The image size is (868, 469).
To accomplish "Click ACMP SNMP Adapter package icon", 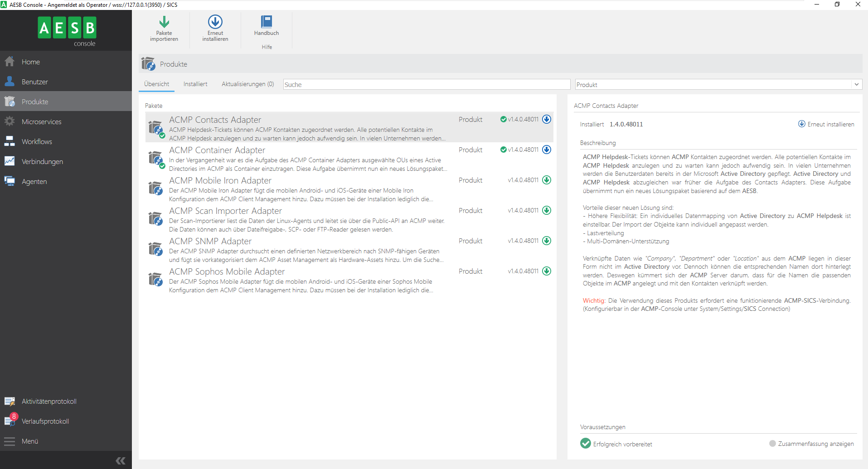I will [x=156, y=249].
